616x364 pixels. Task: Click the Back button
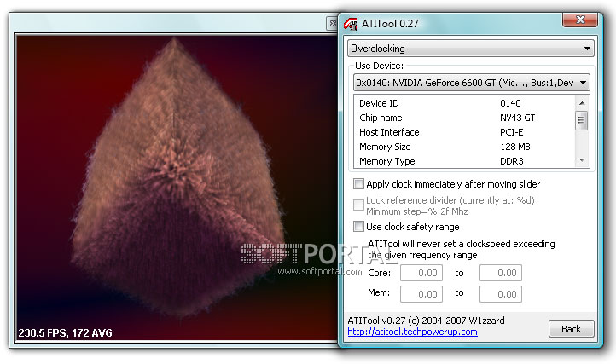572,329
